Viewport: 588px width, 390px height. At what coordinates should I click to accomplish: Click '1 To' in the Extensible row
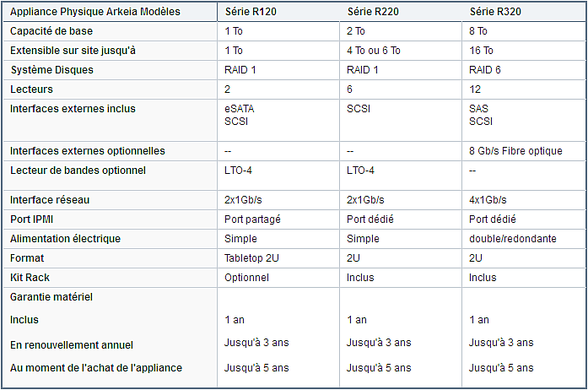pos(234,51)
